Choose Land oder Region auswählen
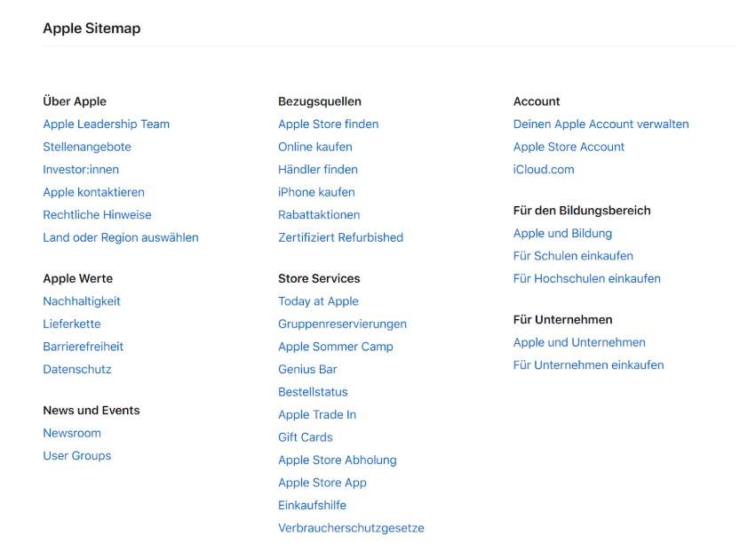 pyautogui.click(x=120, y=237)
